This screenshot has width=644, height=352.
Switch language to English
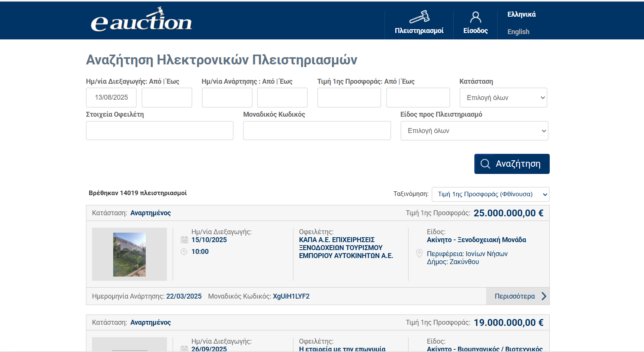(518, 32)
